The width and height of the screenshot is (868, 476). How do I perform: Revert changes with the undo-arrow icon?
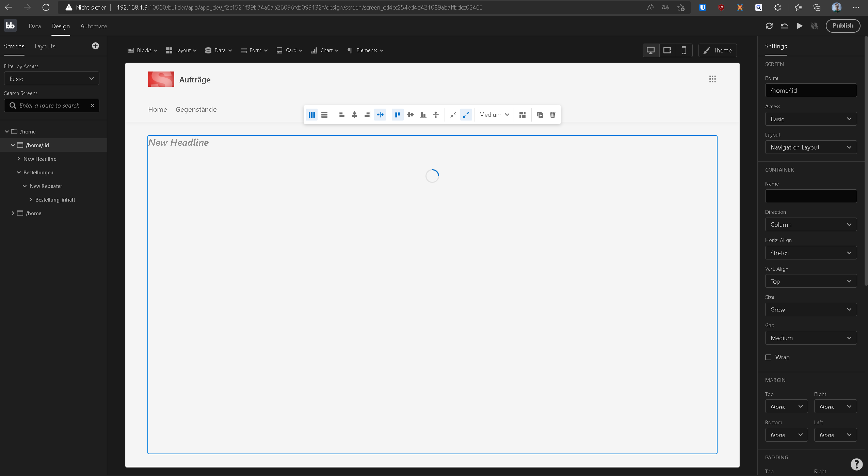(784, 26)
